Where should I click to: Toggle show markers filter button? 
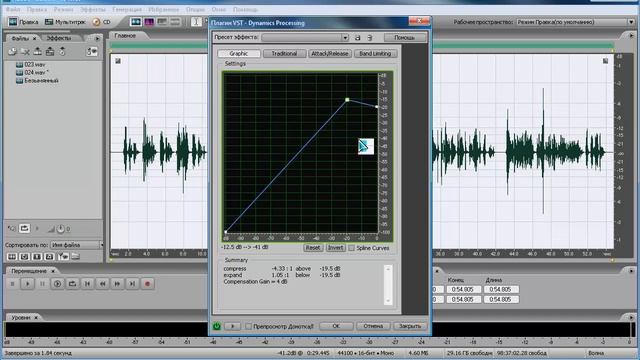(63, 257)
